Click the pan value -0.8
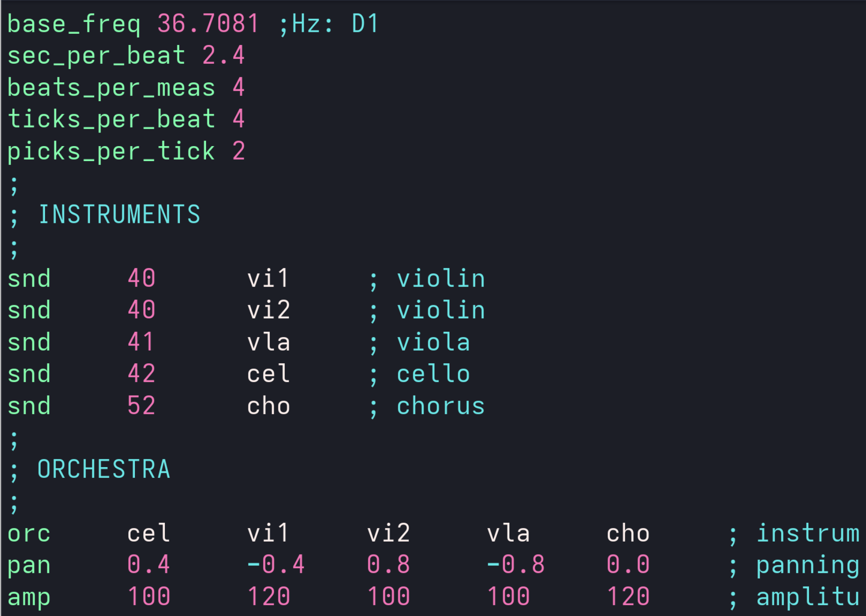This screenshot has width=866, height=616. (515, 565)
